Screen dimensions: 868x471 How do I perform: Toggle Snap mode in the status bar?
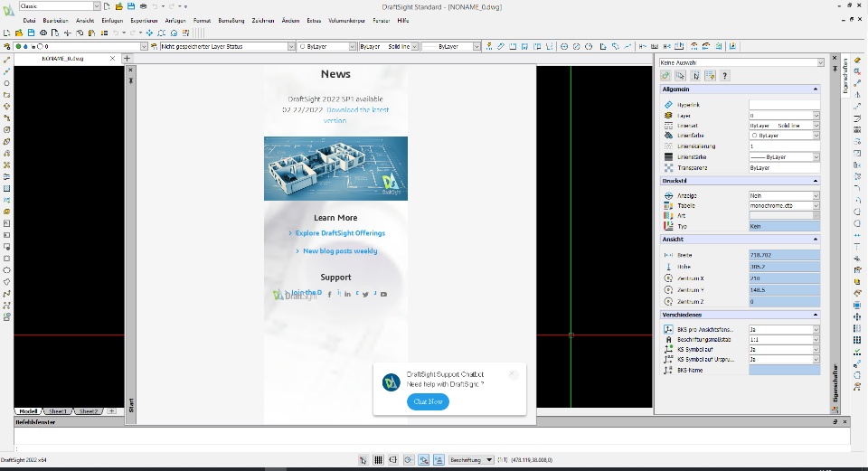(363, 460)
